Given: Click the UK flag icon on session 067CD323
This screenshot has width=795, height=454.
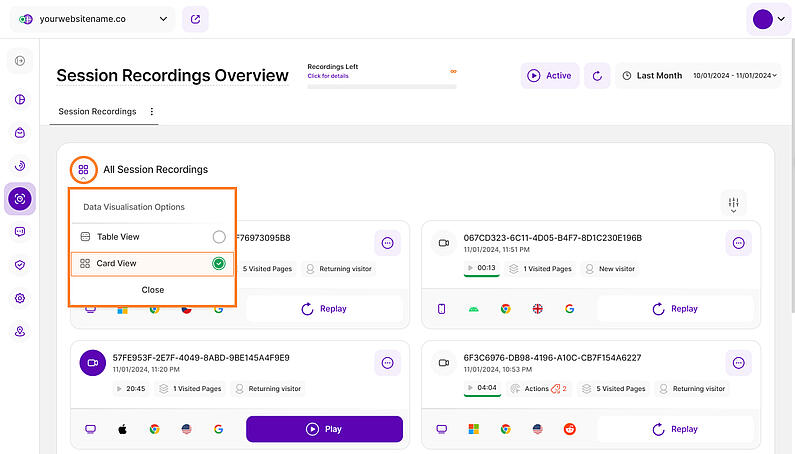Looking at the screenshot, I should click(538, 309).
